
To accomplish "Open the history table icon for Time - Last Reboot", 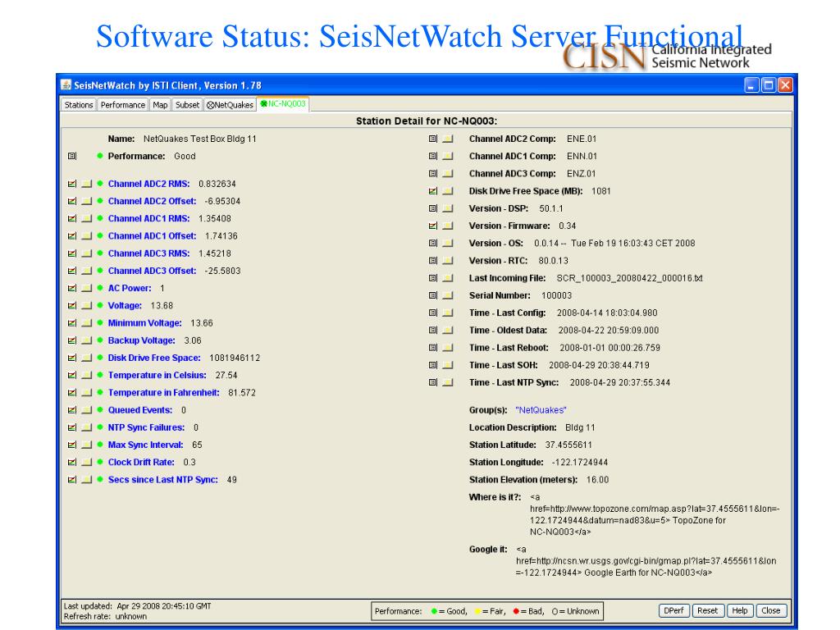I will coord(433,348).
